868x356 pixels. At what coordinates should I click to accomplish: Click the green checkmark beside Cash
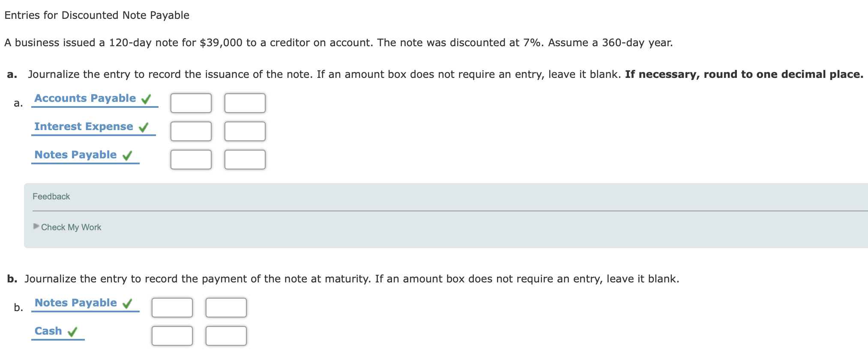73,331
